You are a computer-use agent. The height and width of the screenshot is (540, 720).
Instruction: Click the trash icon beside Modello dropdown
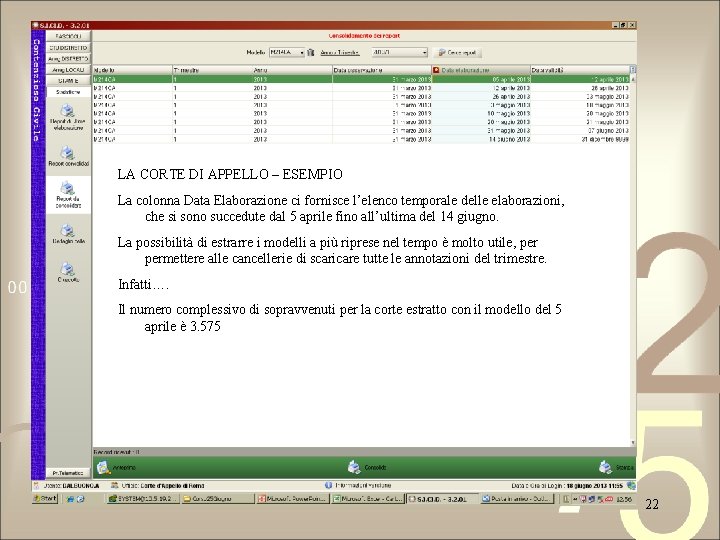pyautogui.click(x=311, y=52)
